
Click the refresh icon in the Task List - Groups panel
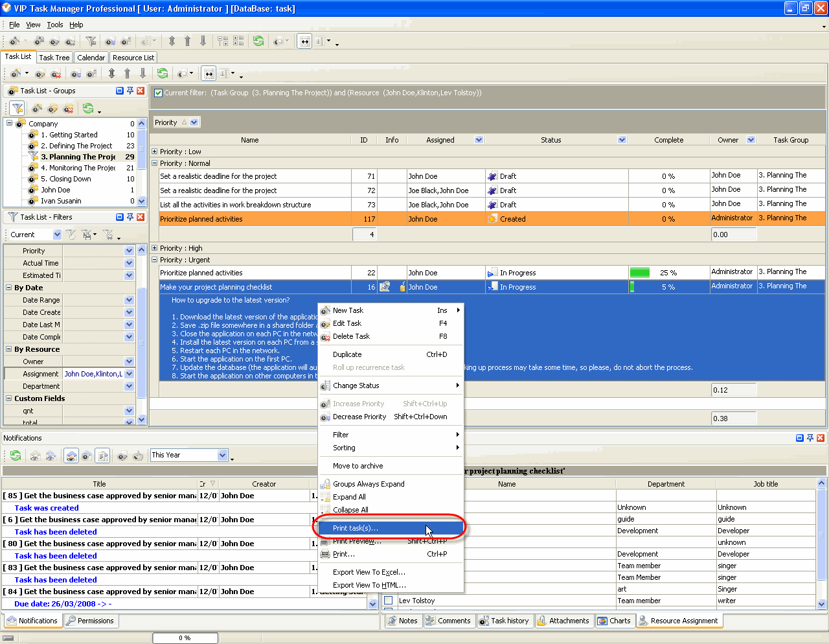[x=88, y=108]
